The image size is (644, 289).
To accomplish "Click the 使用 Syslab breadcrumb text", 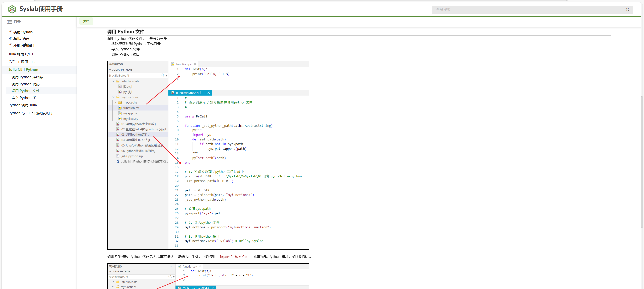I will click(23, 32).
